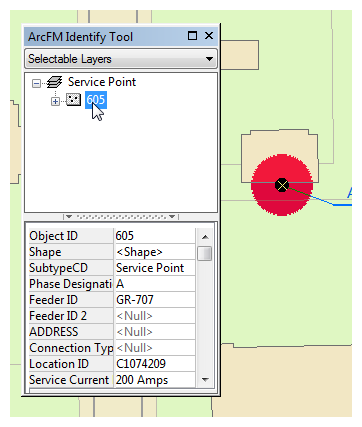Open the Selectable Layers dropdown
Image resolution: width=362 pixels, height=427 pixels.
coord(121,59)
